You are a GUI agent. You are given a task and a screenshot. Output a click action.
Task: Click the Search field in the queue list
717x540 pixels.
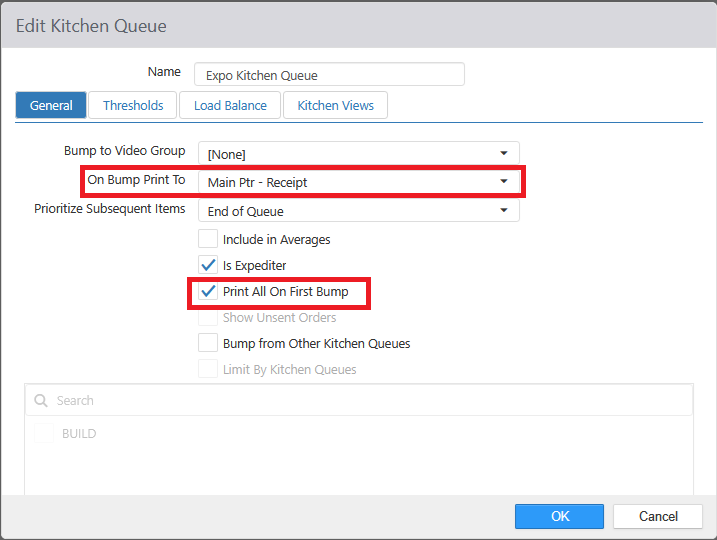tap(359, 401)
